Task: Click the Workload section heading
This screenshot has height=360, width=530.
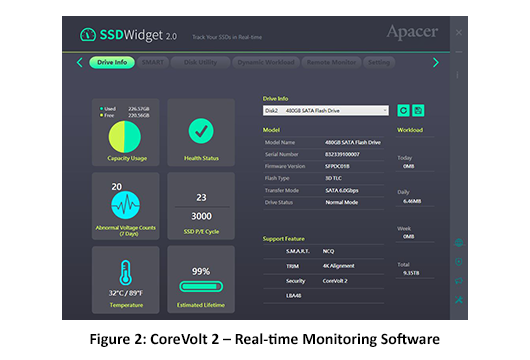Action: coord(410,130)
